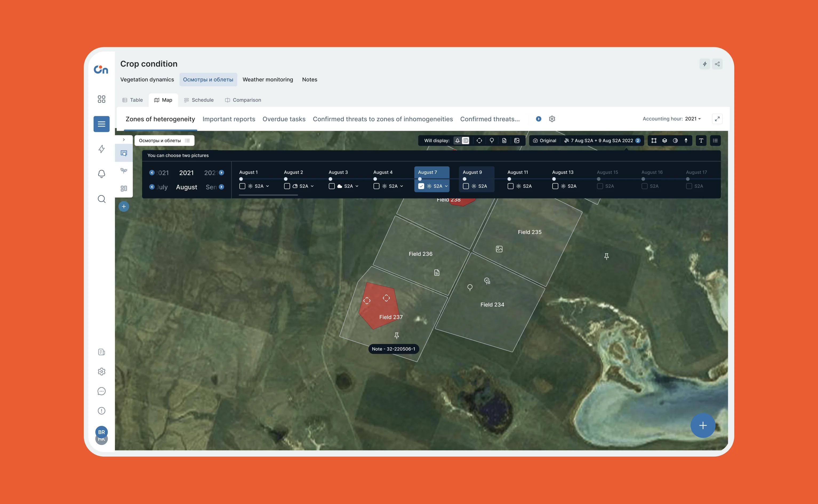Click the frame selection tool in map toolbar

point(654,141)
